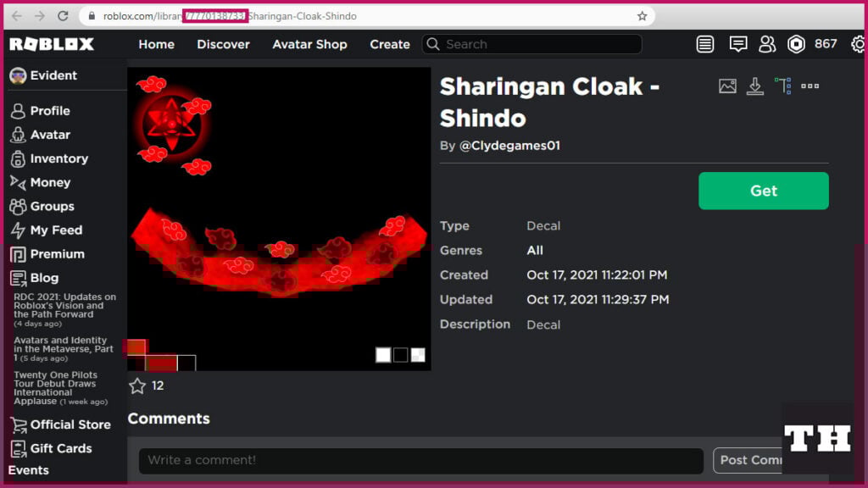Open Inventory from the left sidebar
Viewport: 868px width, 488px height.
coord(58,158)
